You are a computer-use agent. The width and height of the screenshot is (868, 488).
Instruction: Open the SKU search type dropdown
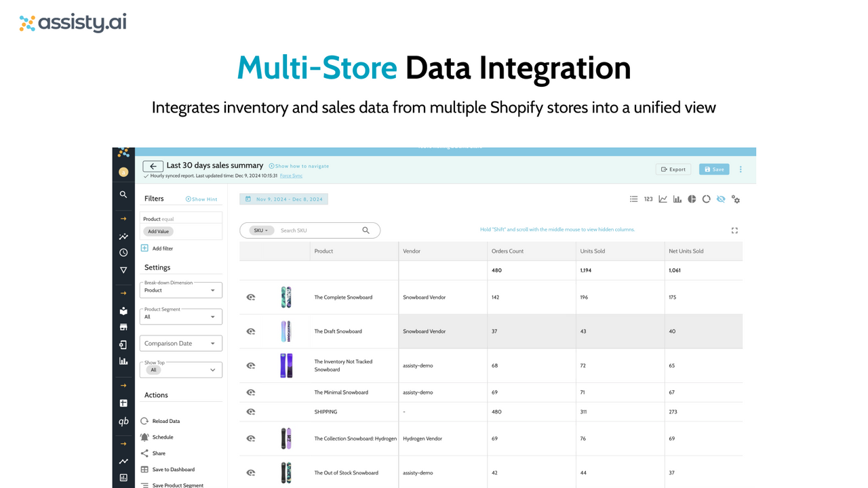[x=261, y=230]
